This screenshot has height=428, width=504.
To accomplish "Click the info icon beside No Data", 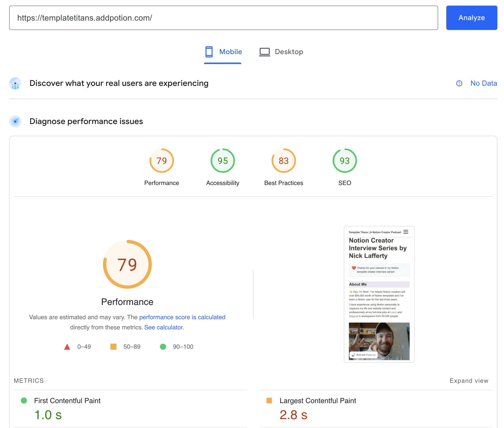I will coord(459,83).
